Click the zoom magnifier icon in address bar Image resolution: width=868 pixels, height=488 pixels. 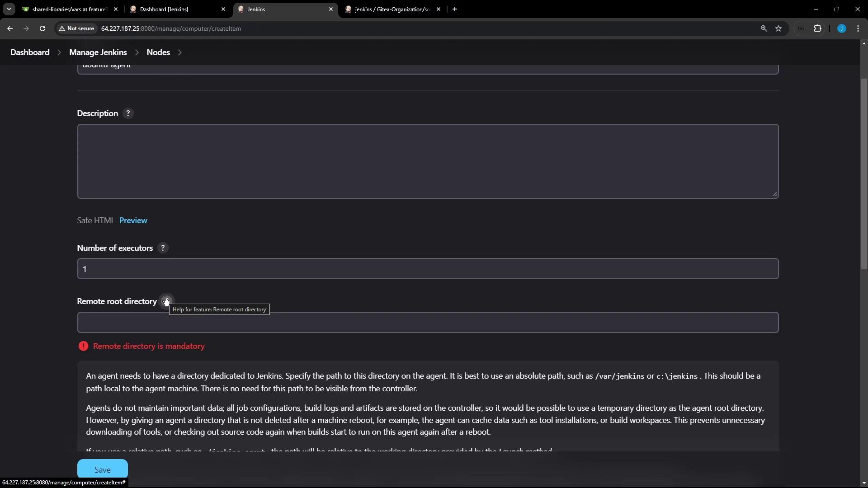pyautogui.click(x=764, y=28)
